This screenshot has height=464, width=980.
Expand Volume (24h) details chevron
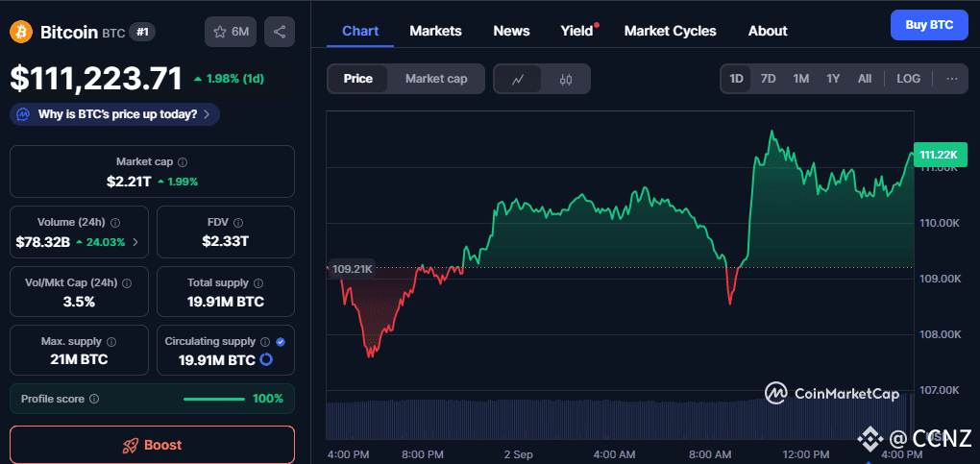136,242
